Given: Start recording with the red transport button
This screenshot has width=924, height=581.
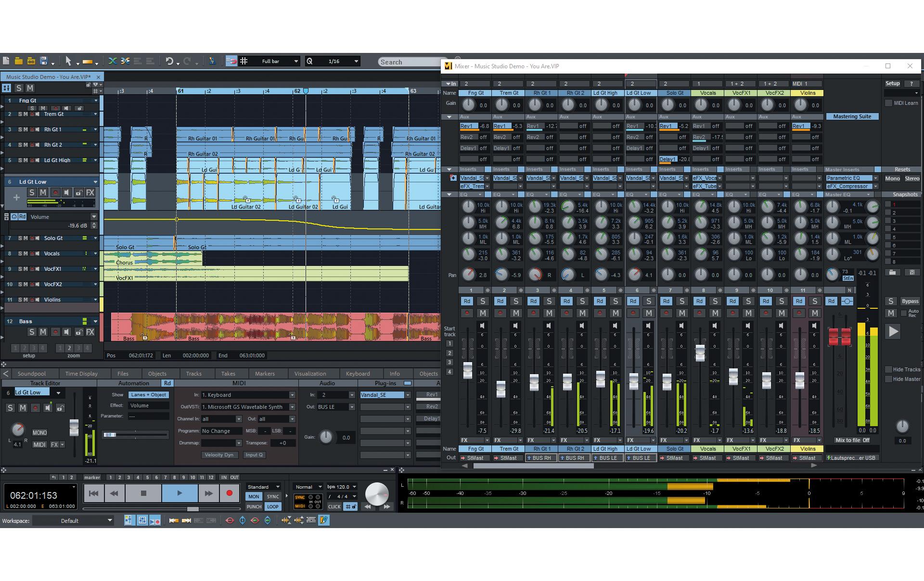Looking at the screenshot, I should 230,493.
